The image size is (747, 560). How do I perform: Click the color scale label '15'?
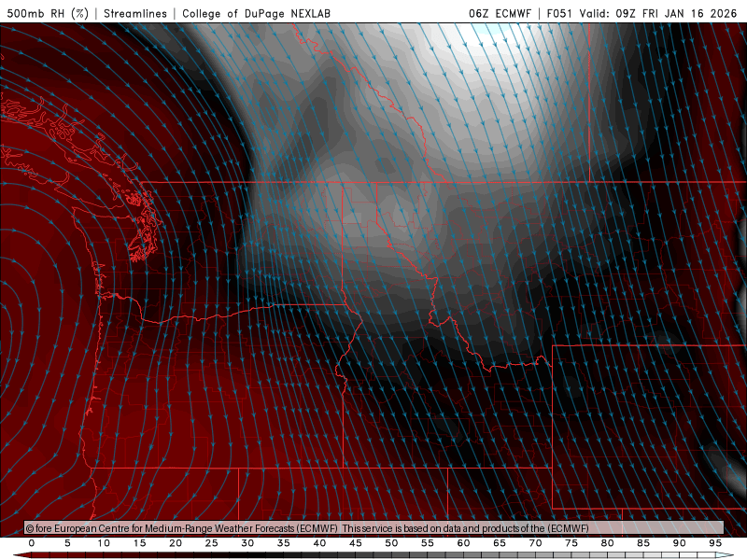pyautogui.click(x=139, y=543)
